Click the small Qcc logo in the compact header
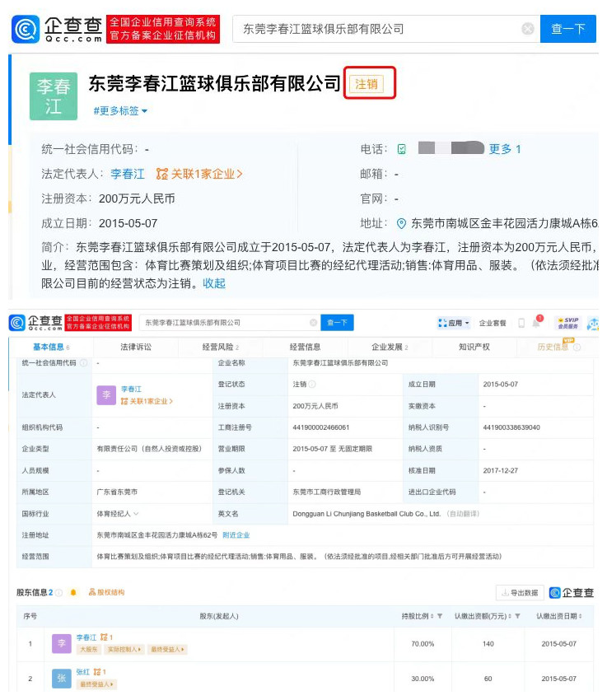607x700 pixels. pos(35,322)
